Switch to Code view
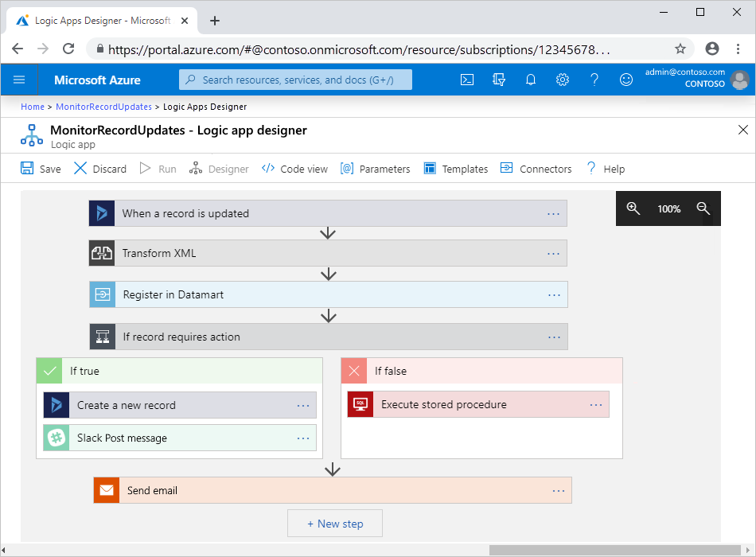 [x=294, y=169]
